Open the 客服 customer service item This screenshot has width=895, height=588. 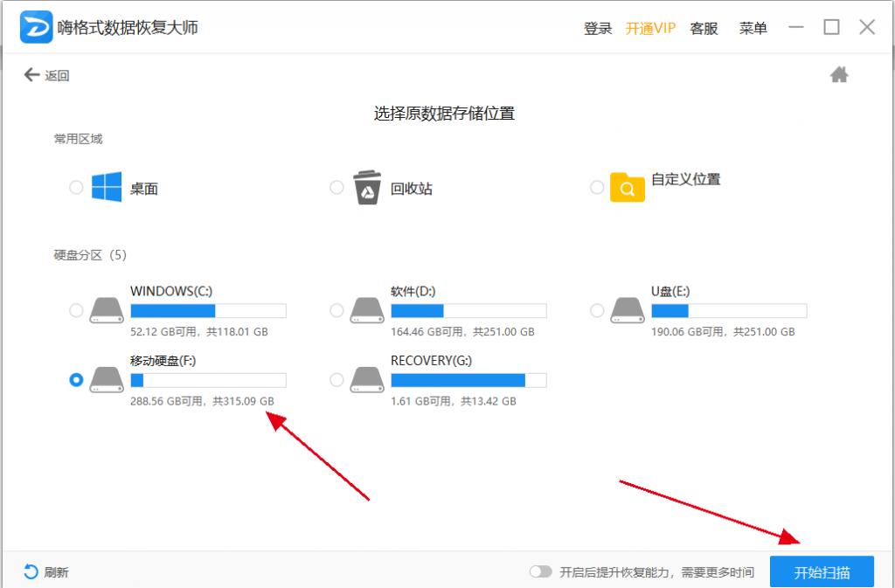(704, 28)
